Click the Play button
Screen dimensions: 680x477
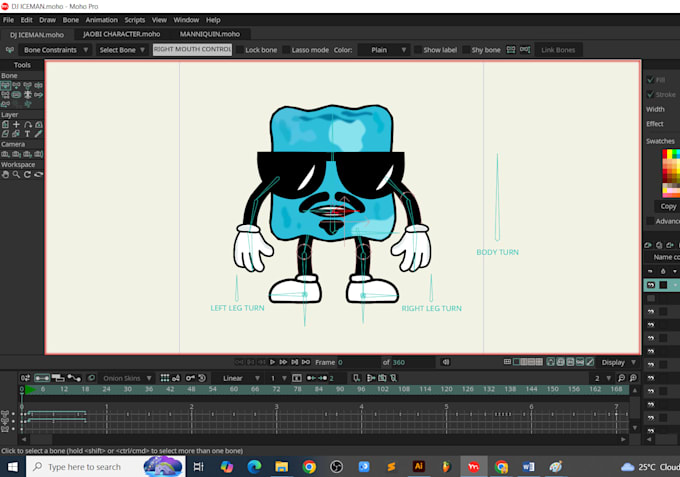pyautogui.click(x=272, y=362)
